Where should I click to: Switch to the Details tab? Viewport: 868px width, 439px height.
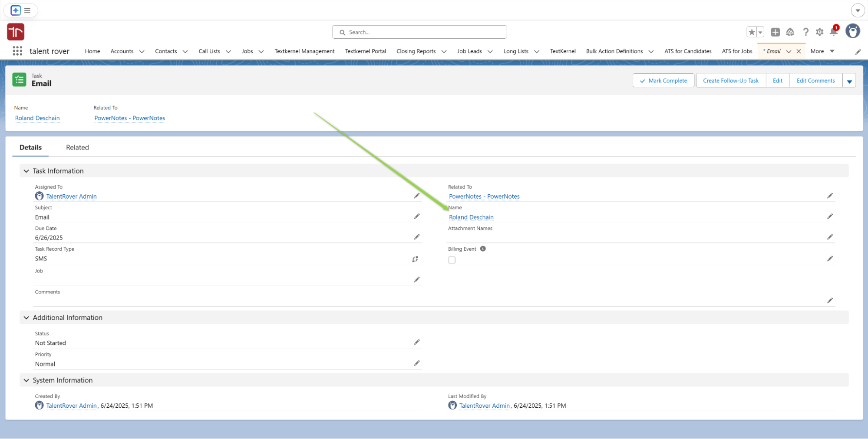tap(30, 147)
